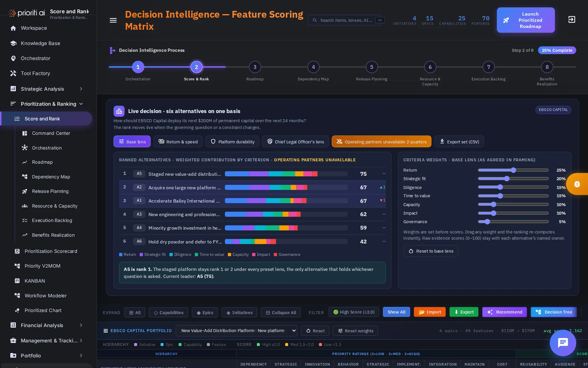The image size is (588, 368).
Task: Click the logout exit icon
Action: pyautogui.click(x=572, y=20)
